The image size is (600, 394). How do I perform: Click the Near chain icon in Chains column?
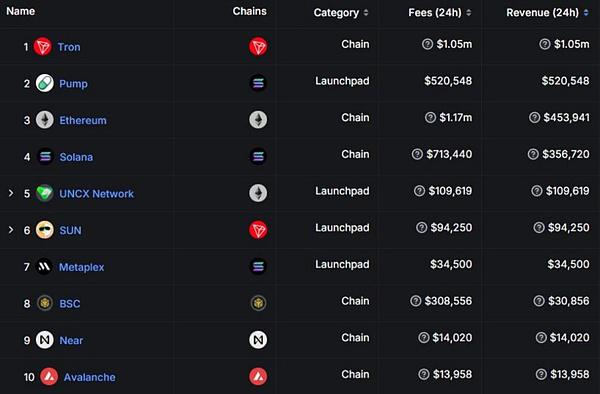pyautogui.click(x=258, y=340)
